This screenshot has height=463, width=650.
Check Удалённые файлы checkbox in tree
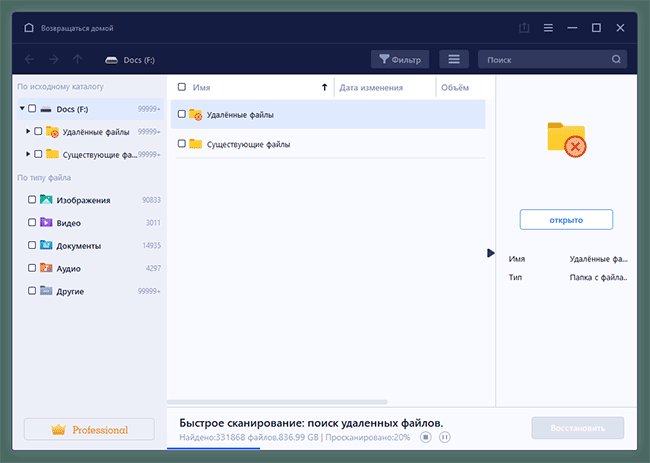38,131
